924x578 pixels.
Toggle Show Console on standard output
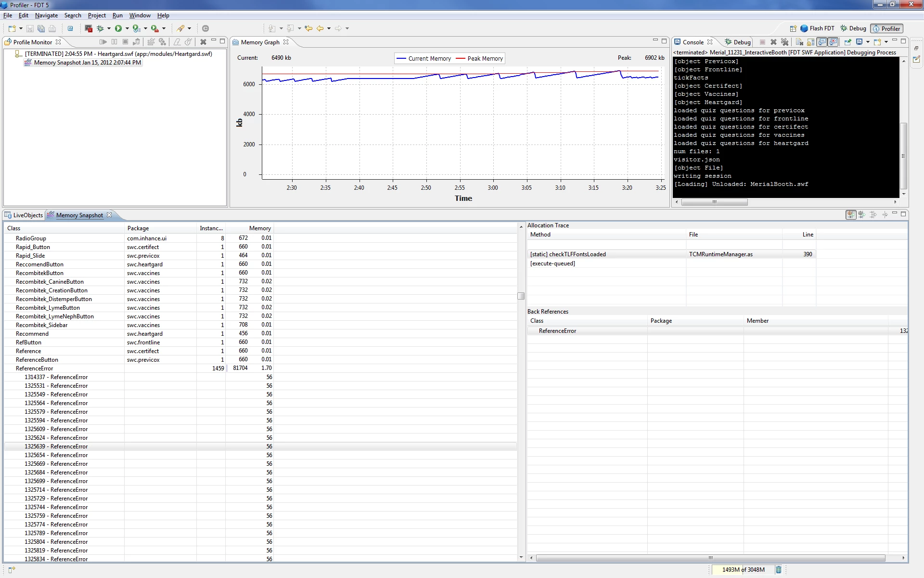click(x=822, y=42)
